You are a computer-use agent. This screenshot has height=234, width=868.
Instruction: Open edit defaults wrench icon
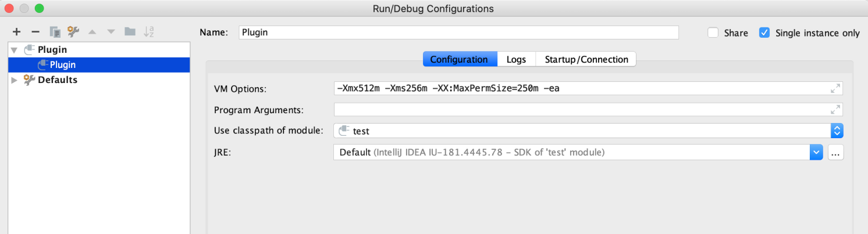click(x=73, y=31)
